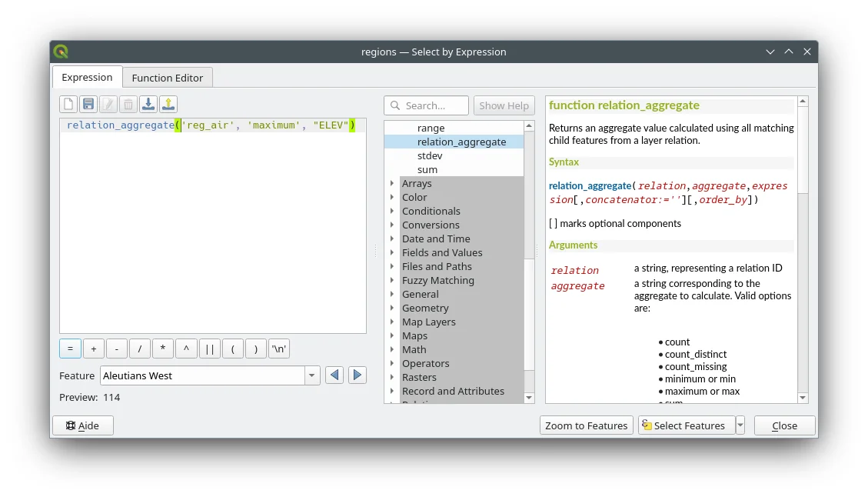Insert the new line '\n' operator

coord(279,349)
